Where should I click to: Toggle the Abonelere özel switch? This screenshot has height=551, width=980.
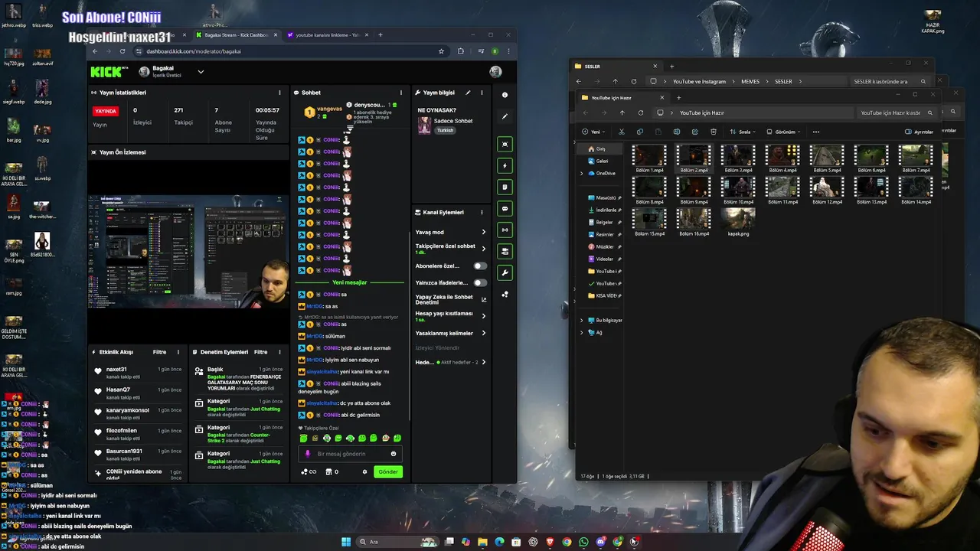pos(480,266)
